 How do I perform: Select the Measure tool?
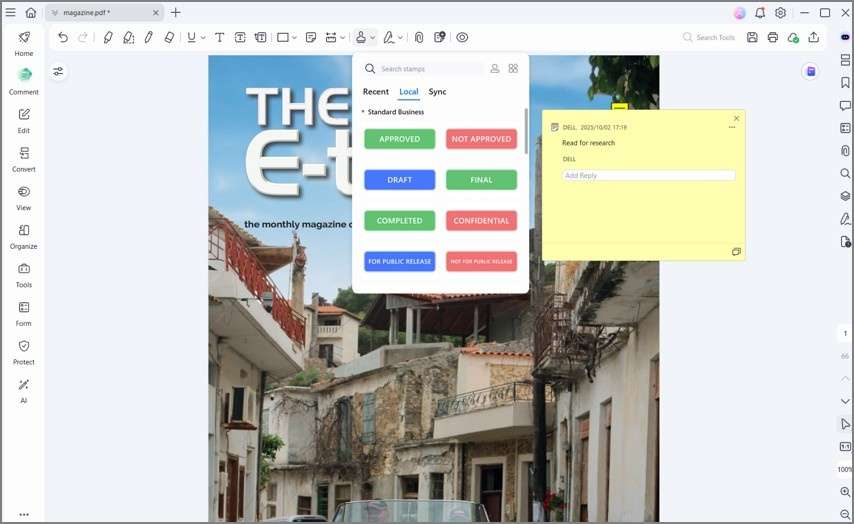(x=331, y=37)
